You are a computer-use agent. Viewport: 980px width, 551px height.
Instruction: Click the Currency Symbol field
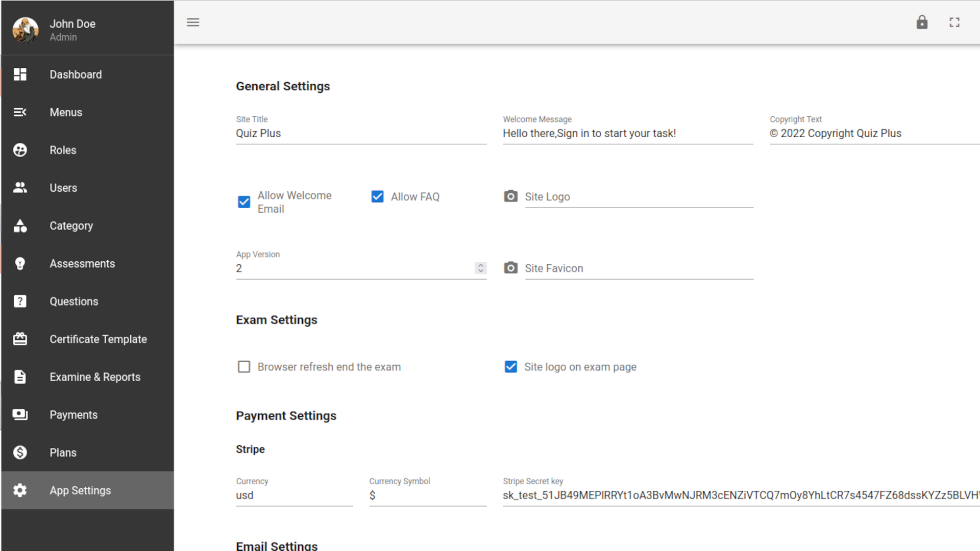pyautogui.click(x=427, y=495)
